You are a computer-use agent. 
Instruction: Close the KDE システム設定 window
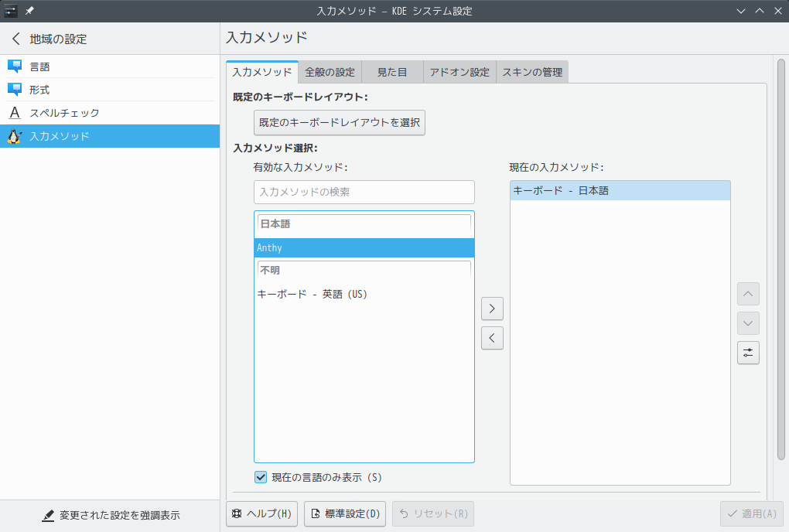[x=778, y=11]
